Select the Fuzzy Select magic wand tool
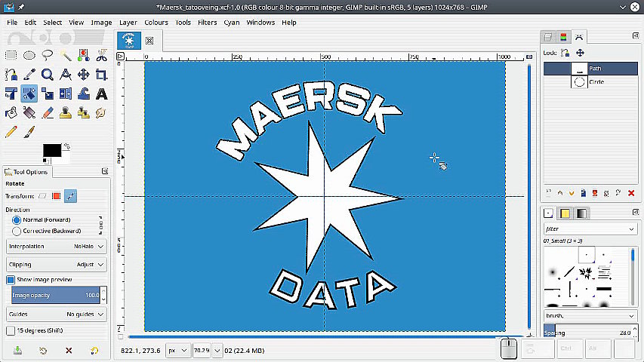The height and width of the screenshot is (362, 644). pyautogui.click(x=65, y=55)
